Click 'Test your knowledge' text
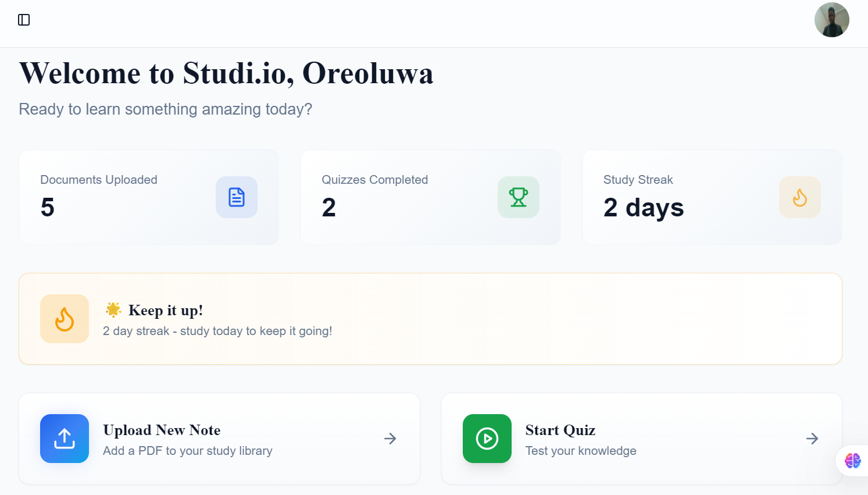 [x=581, y=451]
